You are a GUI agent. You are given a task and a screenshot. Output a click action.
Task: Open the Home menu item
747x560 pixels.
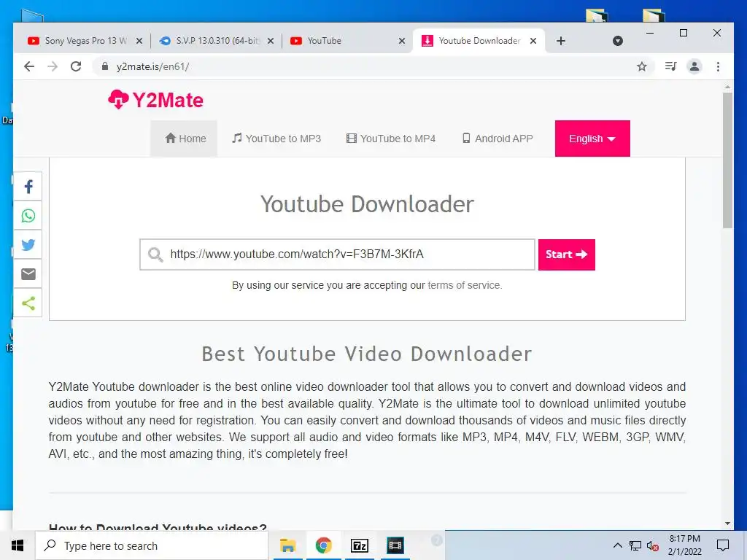(185, 139)
